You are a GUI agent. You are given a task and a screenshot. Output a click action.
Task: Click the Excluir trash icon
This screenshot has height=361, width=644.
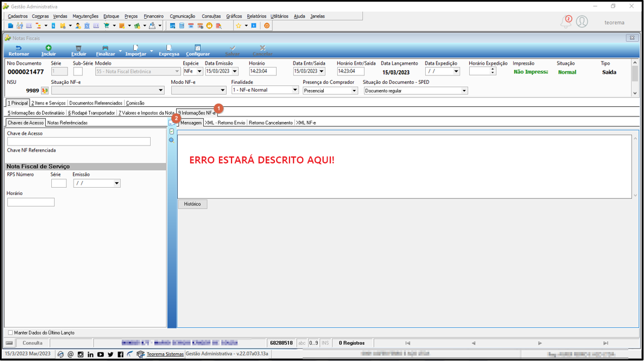click(x=78, y=48)
